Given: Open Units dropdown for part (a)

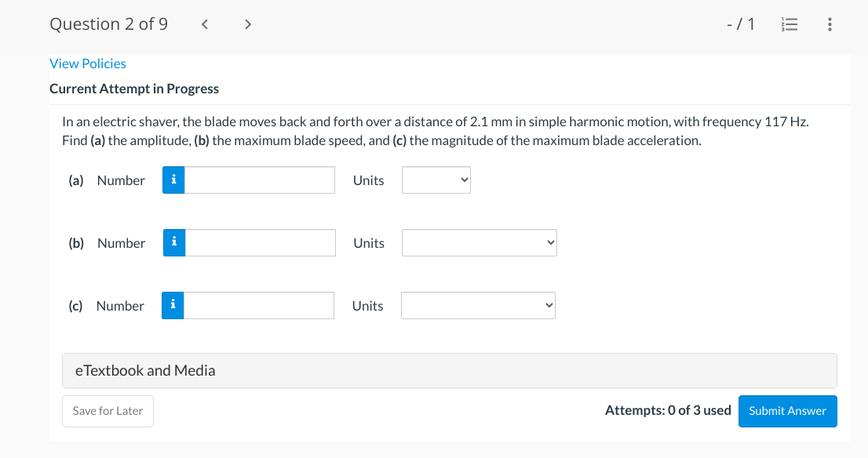Looking at the screenshot, I should coord(436,180).
